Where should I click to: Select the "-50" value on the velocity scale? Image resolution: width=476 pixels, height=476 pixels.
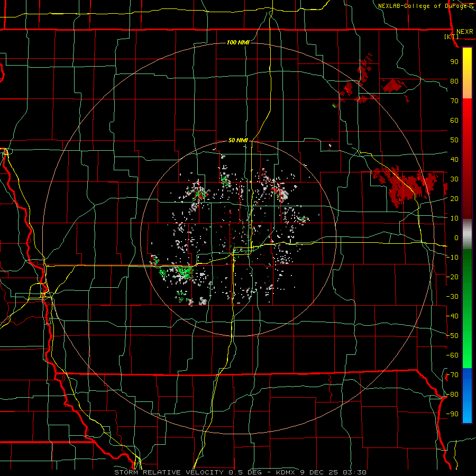[x=452, y=336]
